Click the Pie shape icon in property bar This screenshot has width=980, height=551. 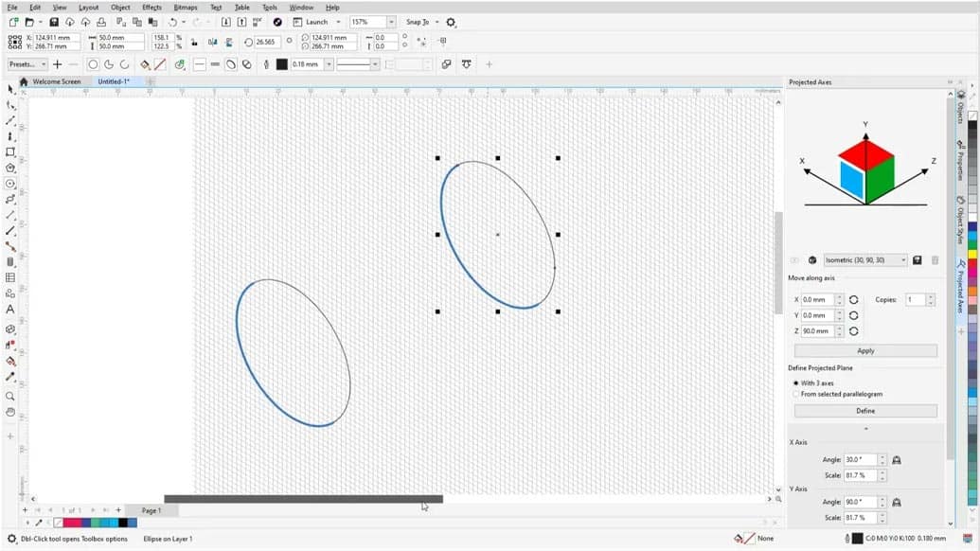pos(109,64)
